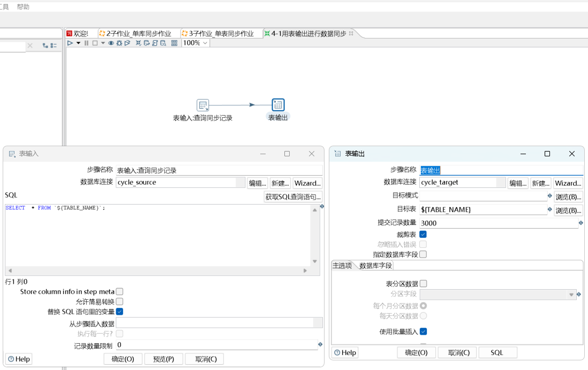Open the 分区字段 dropdown
The height and width of the screenshot is (370, 588).
571,295
